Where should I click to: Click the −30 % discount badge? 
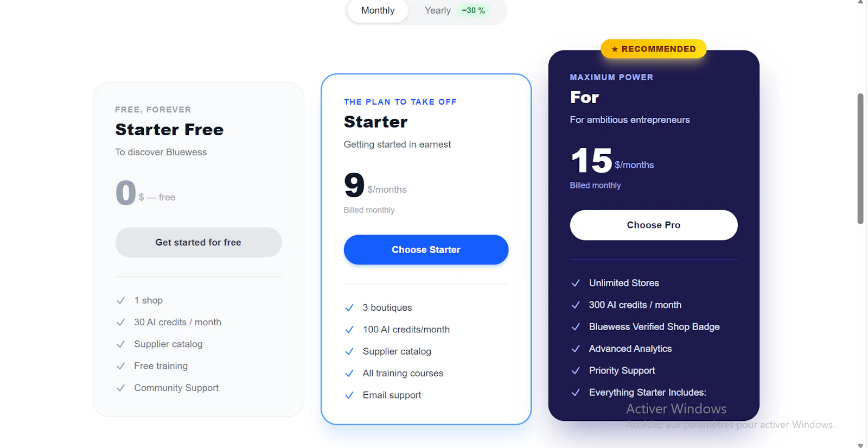point(473,10)
